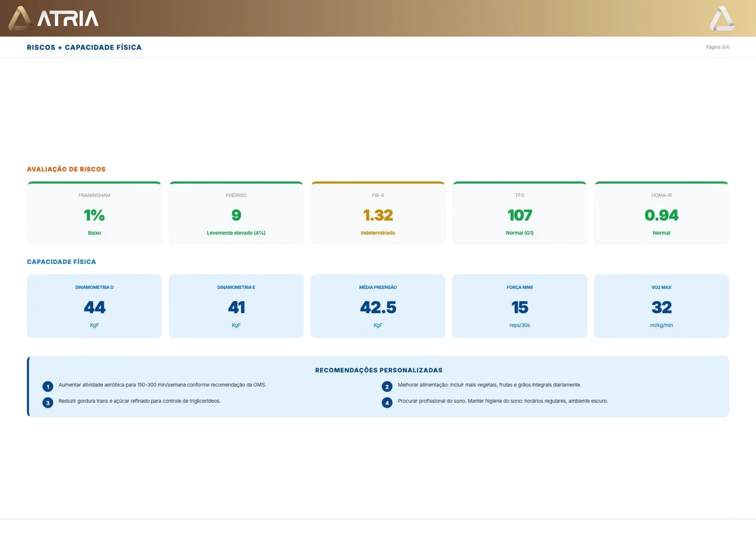756x534 pixels.
Task: Click the Média Preensão value 42.5
Action: click(378, 307)
